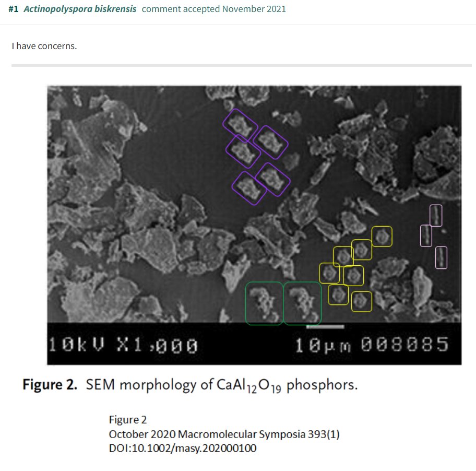Click the topmost yellow-boxed hexagonal particle
The width and height of the screenshot is (476, 471).
pyautogui.click(x=381, y=237)
